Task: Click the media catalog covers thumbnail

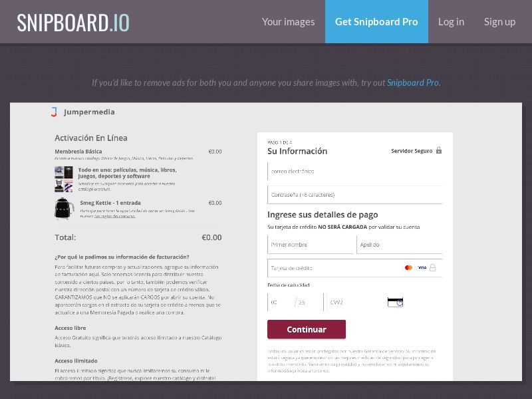Action: pyautogui.click(x=63, y=180)
